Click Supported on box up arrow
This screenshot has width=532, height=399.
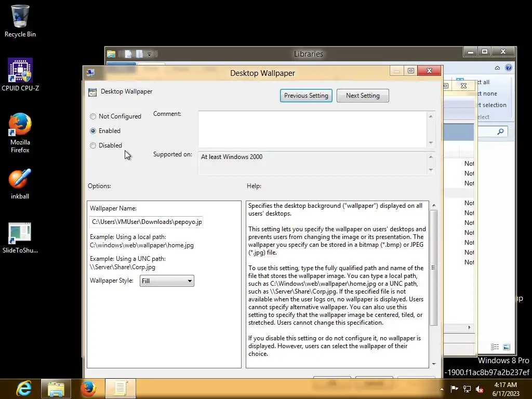click(x=431, y=157)
